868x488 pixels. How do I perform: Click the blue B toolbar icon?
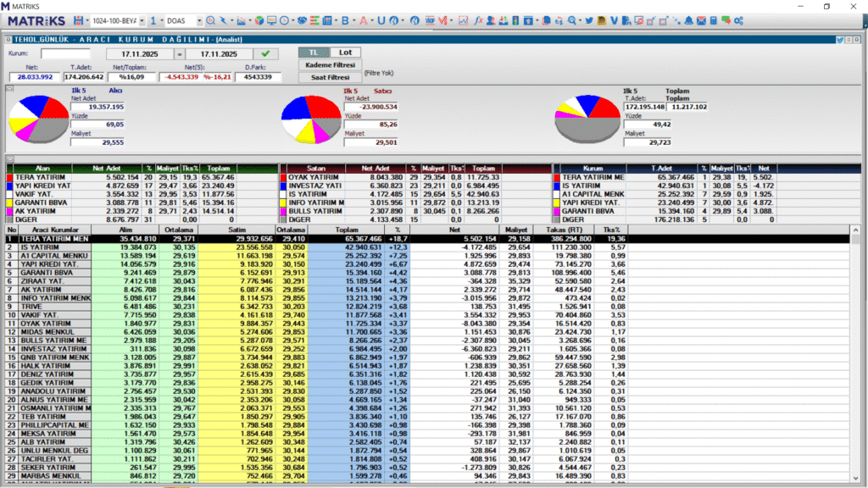pyautogui.click(x=345, y=20)
